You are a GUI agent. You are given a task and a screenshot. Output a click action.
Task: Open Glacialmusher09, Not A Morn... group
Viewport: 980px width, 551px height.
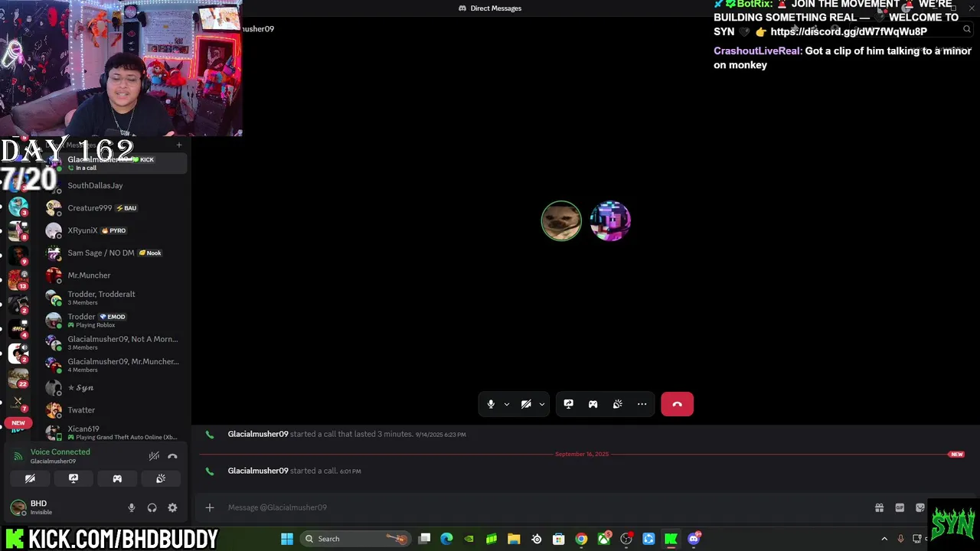coord(115,342)
